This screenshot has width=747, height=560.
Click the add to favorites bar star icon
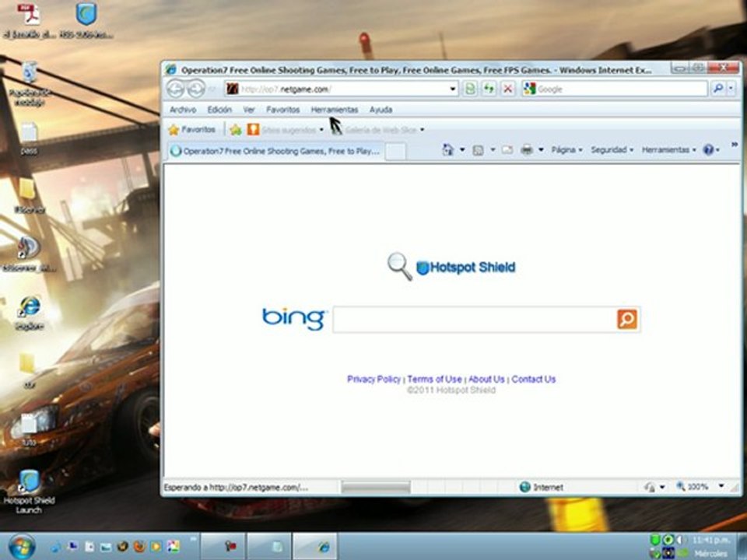point(235,130)
